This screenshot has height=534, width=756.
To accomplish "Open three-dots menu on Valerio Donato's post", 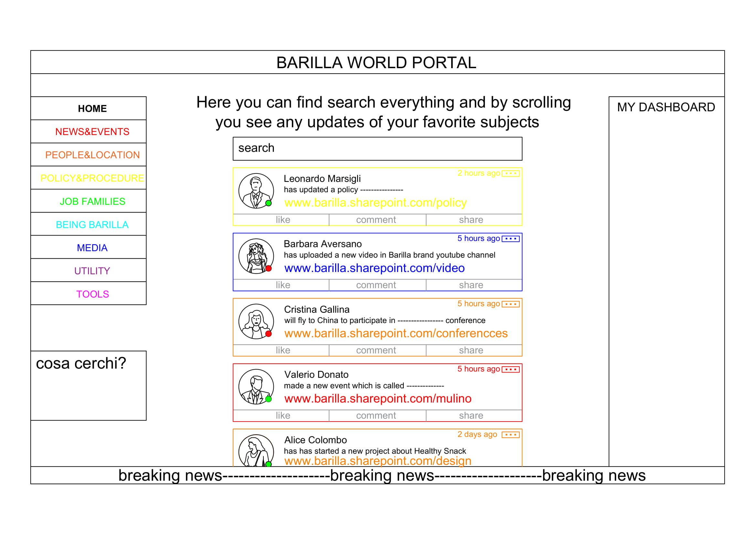I will (510, 370).
